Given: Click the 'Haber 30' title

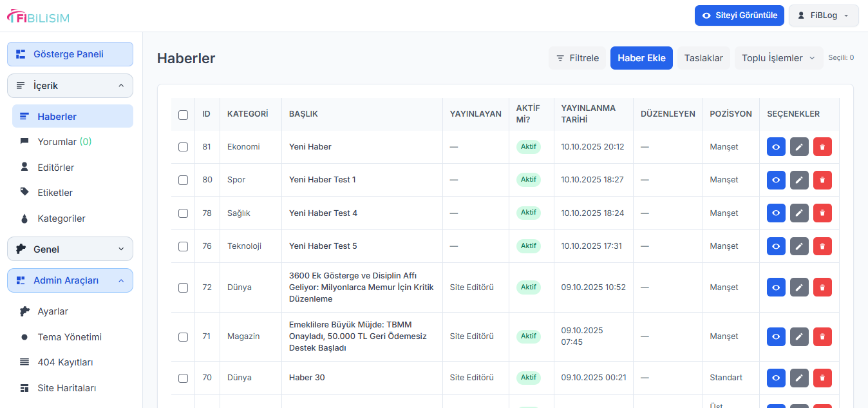Looking at the screenshot, I should 307,378.
